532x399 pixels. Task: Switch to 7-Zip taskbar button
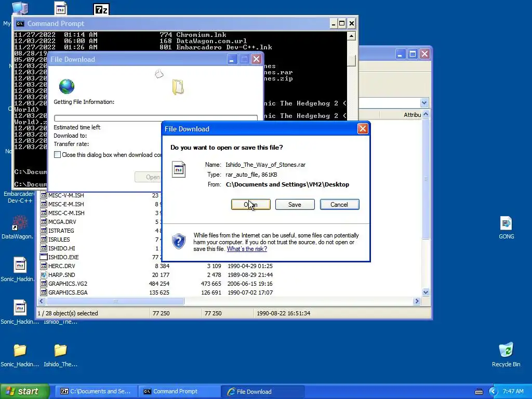point(96,392)
